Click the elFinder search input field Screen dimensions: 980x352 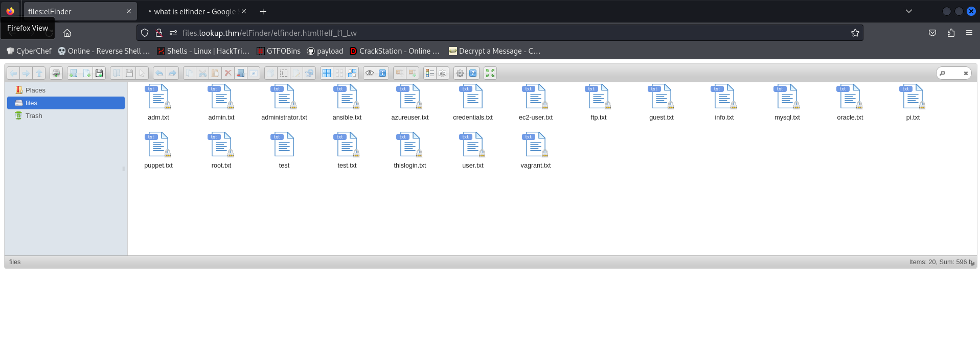[x=953, y=74]
